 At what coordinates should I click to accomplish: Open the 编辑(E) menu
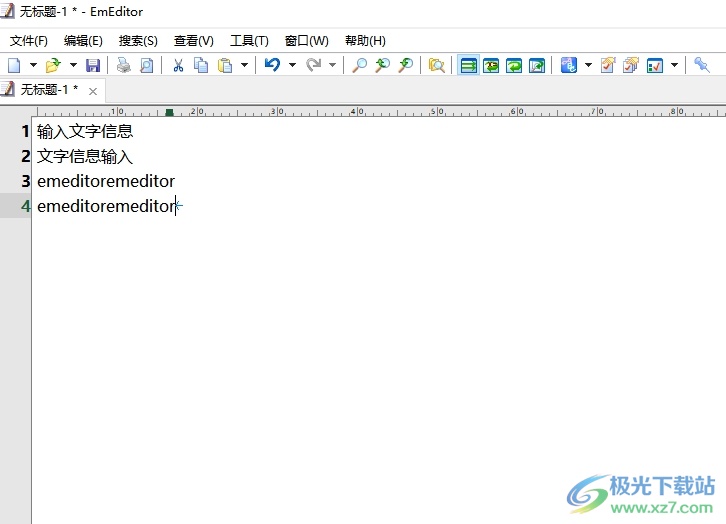[83, 41]
